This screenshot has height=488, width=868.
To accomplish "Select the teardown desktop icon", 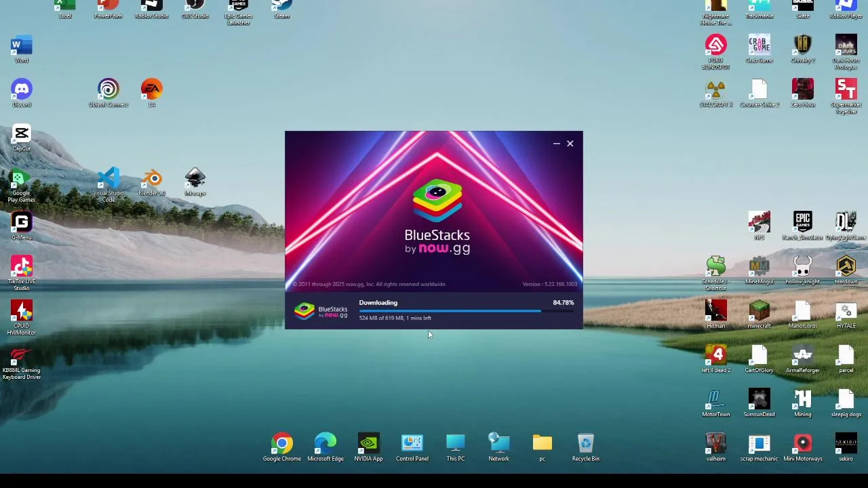I will point(846,270).
